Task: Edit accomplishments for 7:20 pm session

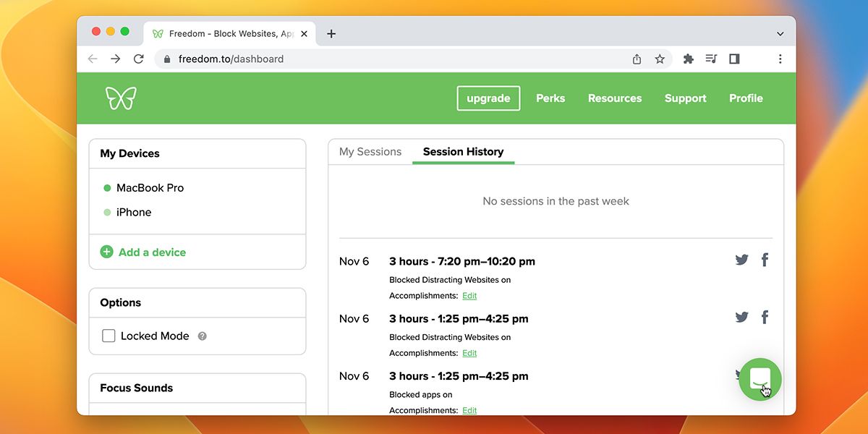Action: tap(469, 296)
